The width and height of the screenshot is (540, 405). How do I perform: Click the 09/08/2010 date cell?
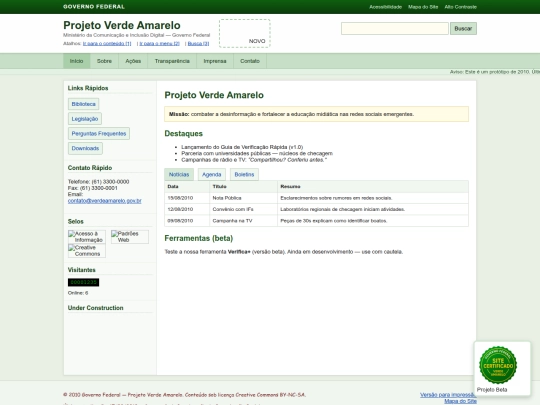tap(187, 221)
